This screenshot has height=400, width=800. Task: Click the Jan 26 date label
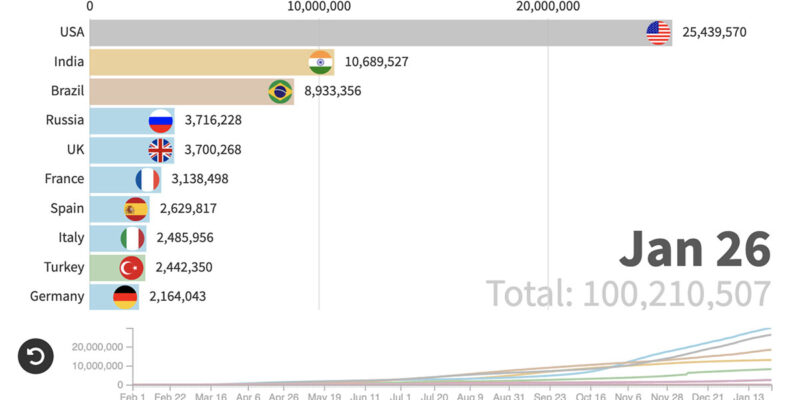pyautogui.click(x=694, y=249)
